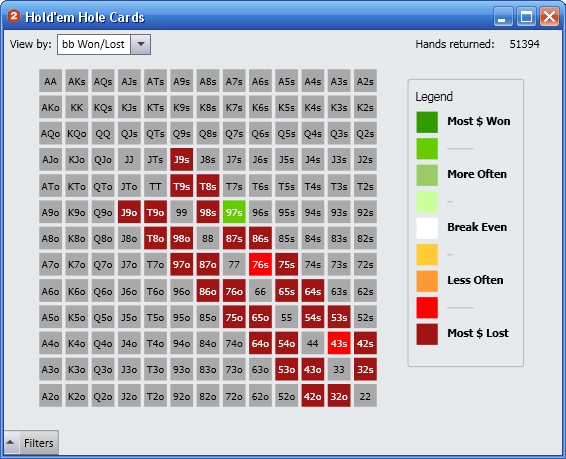Select the bright red 43s cell

pos(339,343)
